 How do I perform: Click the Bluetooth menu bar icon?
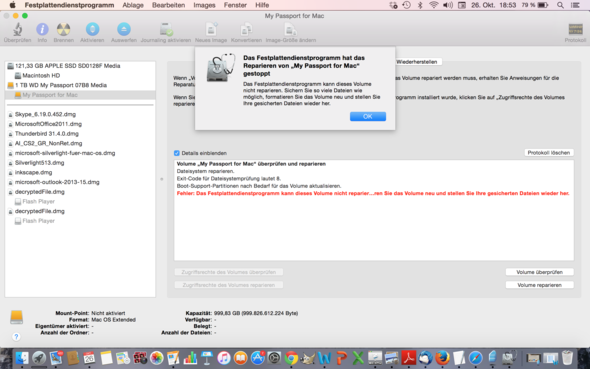click(420, 5)
